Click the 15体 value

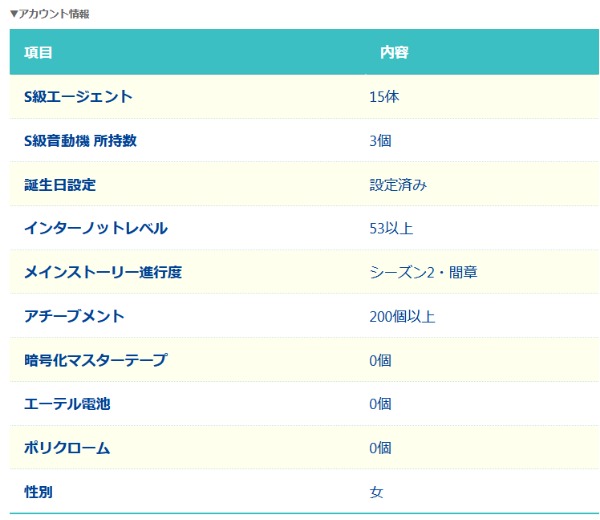click(385, 97)
